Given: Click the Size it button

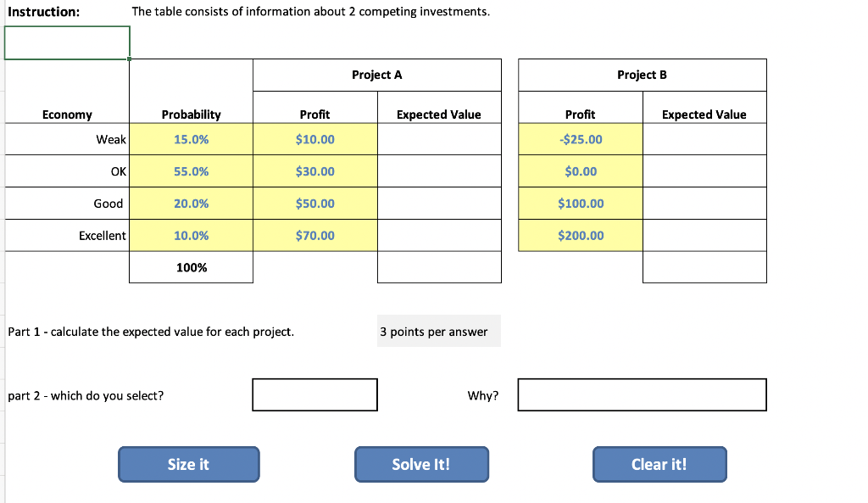Looking at the screenshot, I should point(188,464).
